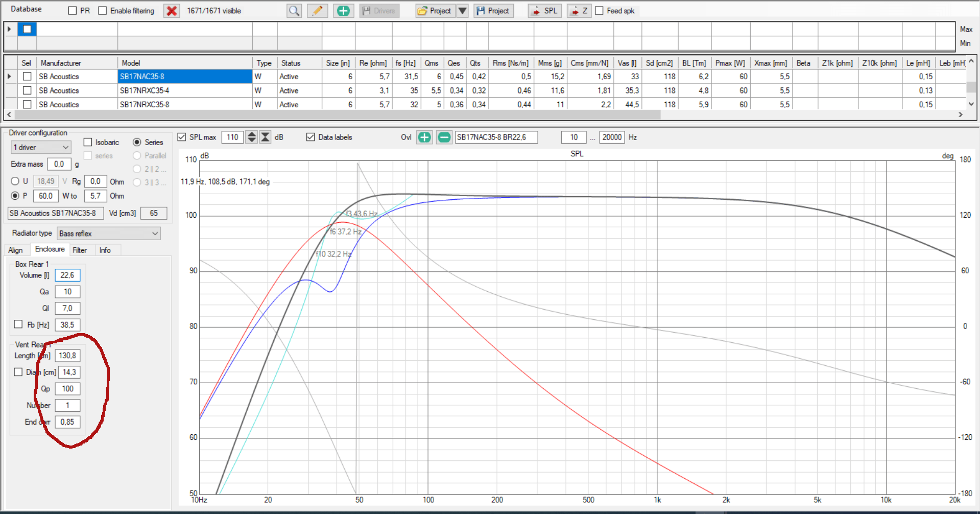Switch to the Align tab
The image size is (980, 514).
tap(15, 250)
